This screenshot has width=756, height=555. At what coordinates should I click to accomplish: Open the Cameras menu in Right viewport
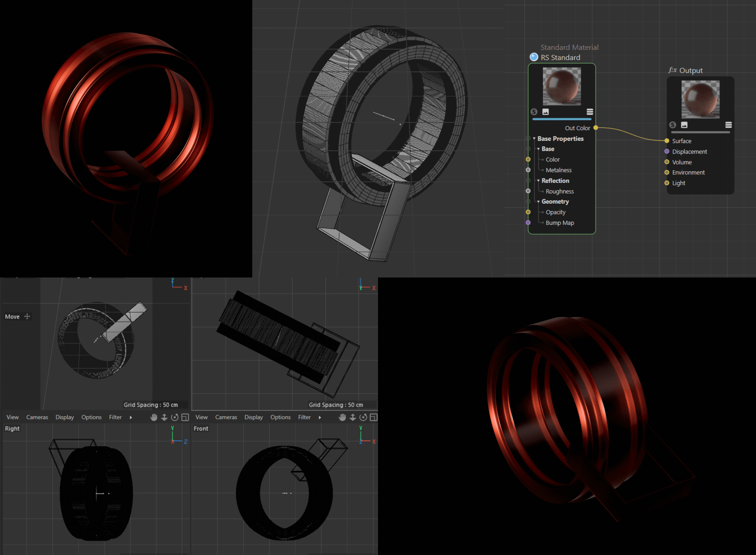pos(37,417)
